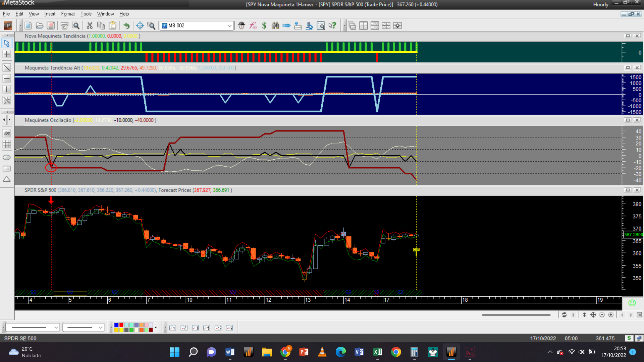Close the Maquineta Tendência Alt pane
This screenshot has height=362, width=644.
[637, 68]
